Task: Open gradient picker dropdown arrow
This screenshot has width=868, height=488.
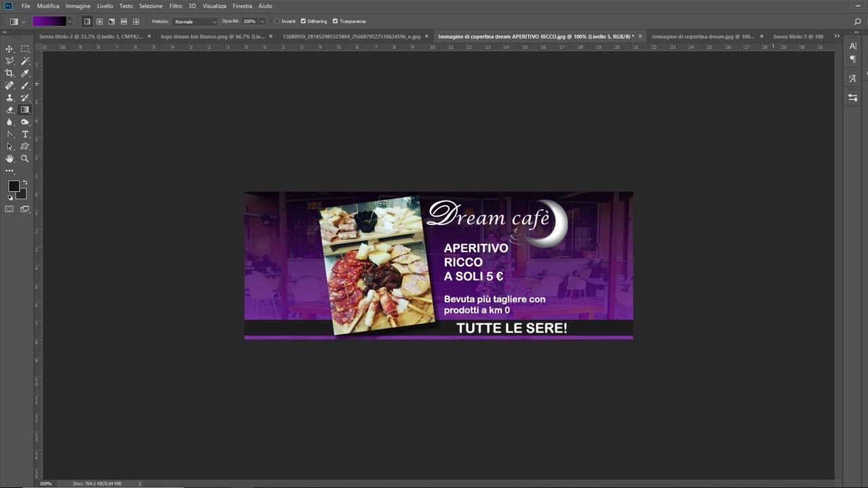Action: pos(69,22)
